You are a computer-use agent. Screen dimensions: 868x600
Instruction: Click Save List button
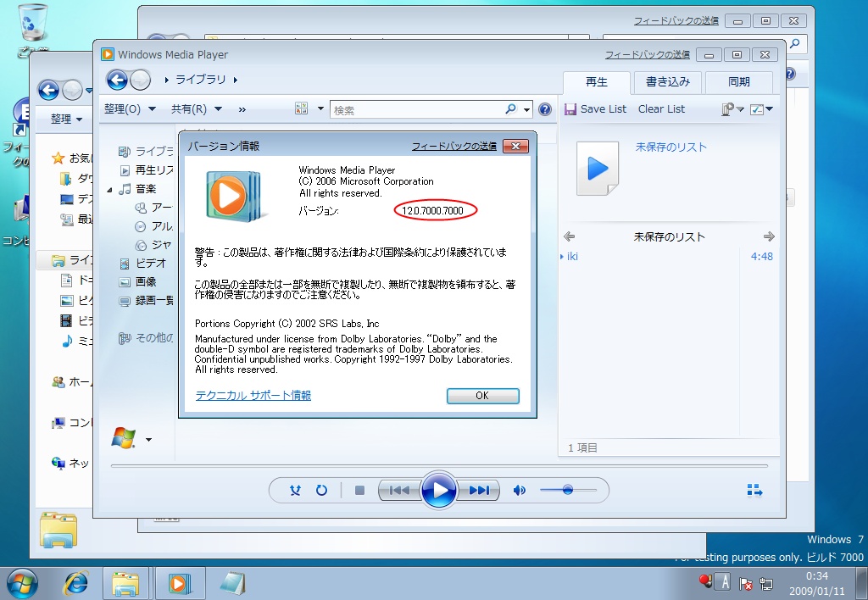pyautogui.click(x=596, y=109)
